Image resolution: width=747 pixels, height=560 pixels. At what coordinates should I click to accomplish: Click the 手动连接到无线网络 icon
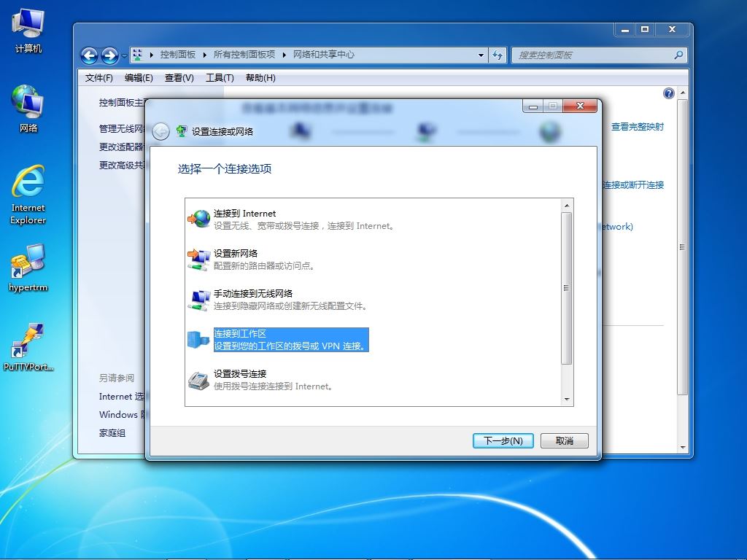click(198, 300)
